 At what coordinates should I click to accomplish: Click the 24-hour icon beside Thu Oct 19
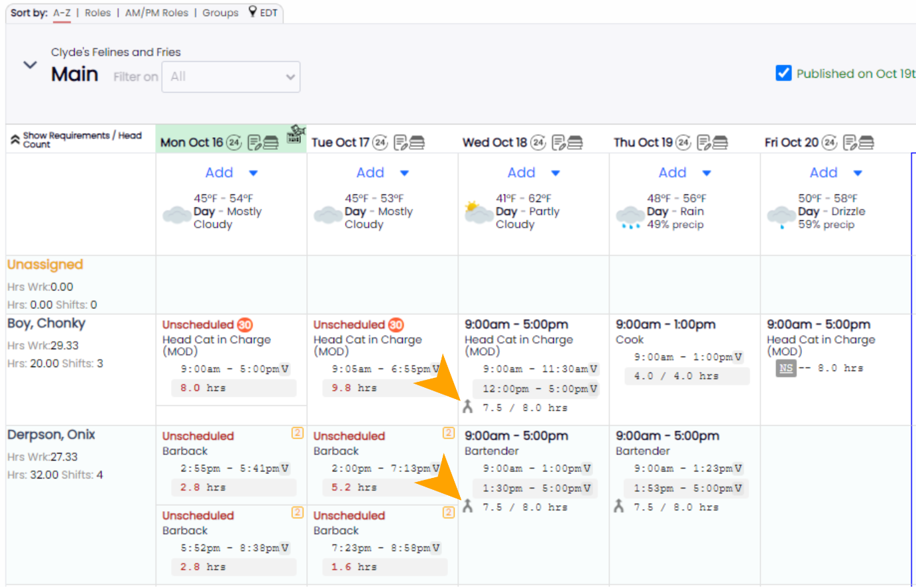[683, 142]
